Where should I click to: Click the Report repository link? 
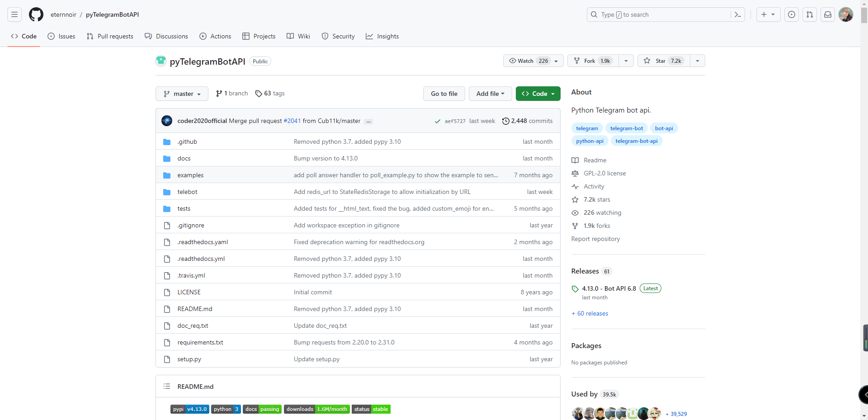(595, 239)
